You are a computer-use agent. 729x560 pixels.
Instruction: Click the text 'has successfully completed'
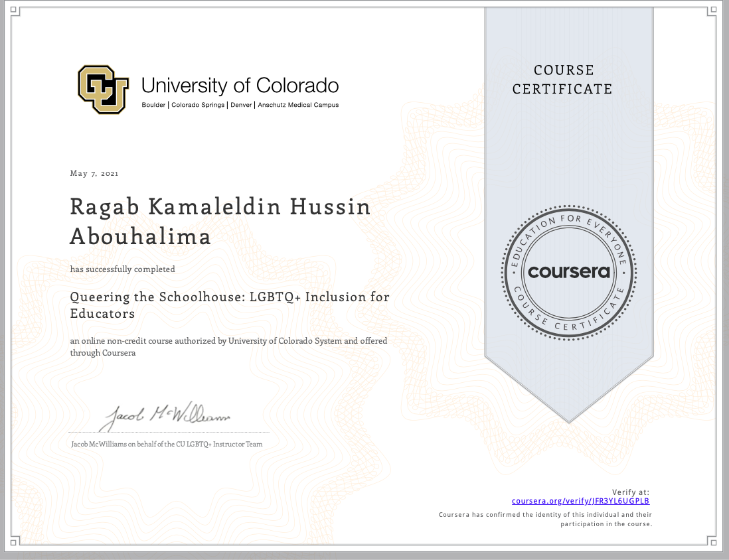point(123,269)
